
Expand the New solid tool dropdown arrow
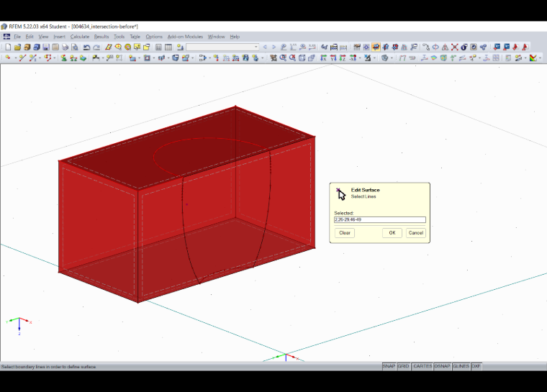pos(168,58)
